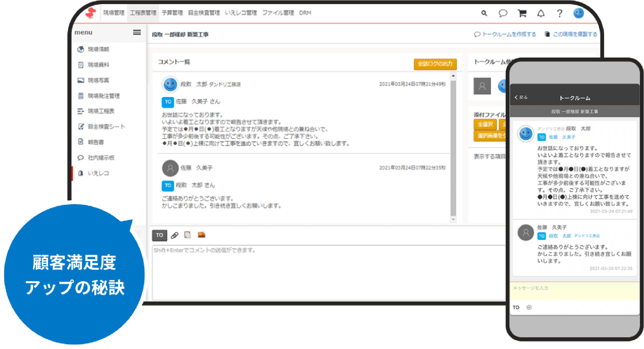Click the comment list scrollbar down arrow
644x349 pixels.
tap(453, 219)
